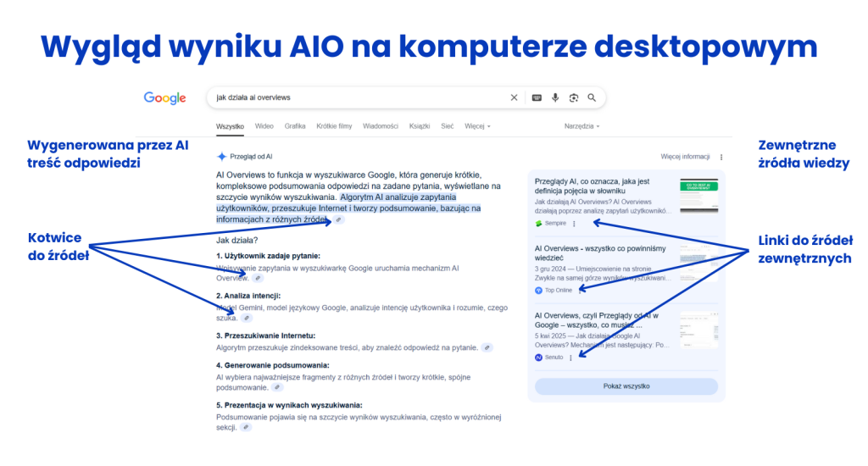The width and height of the screenshot is (868, 466).
Task: Click the 'Top Online' source name
Action: (x=559, y=291)
